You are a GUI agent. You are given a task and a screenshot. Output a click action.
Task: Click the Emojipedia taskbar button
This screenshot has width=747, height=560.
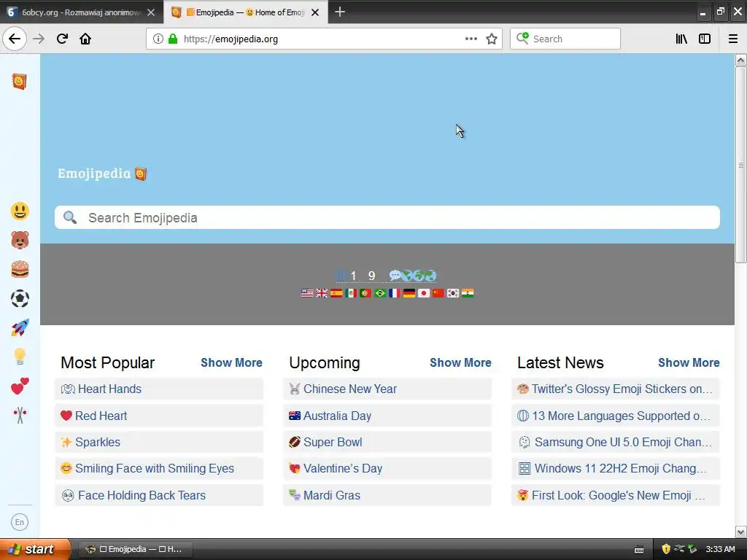click(x=135, y=549)
